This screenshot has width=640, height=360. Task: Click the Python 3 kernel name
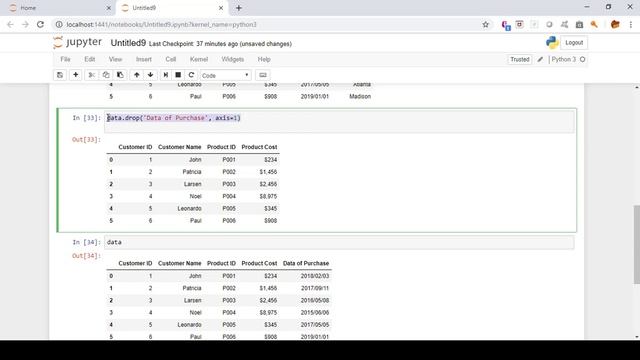click(563, 60)
